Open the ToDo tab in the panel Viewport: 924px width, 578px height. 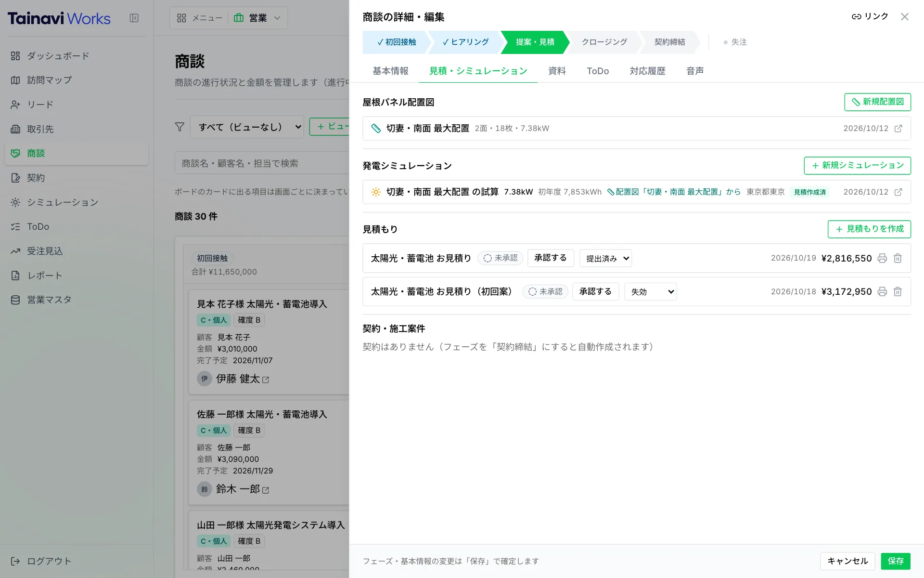(598, 71)
